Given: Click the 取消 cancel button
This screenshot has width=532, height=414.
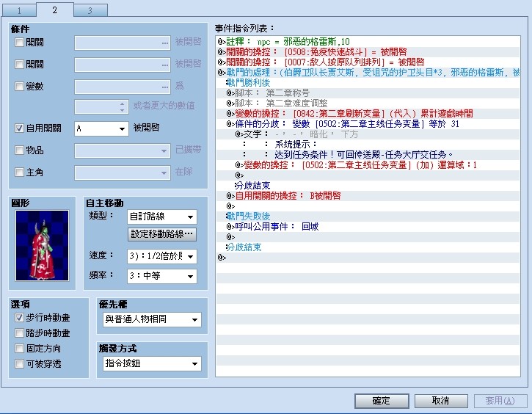Looking at the screenshot, I should point(441,401).
